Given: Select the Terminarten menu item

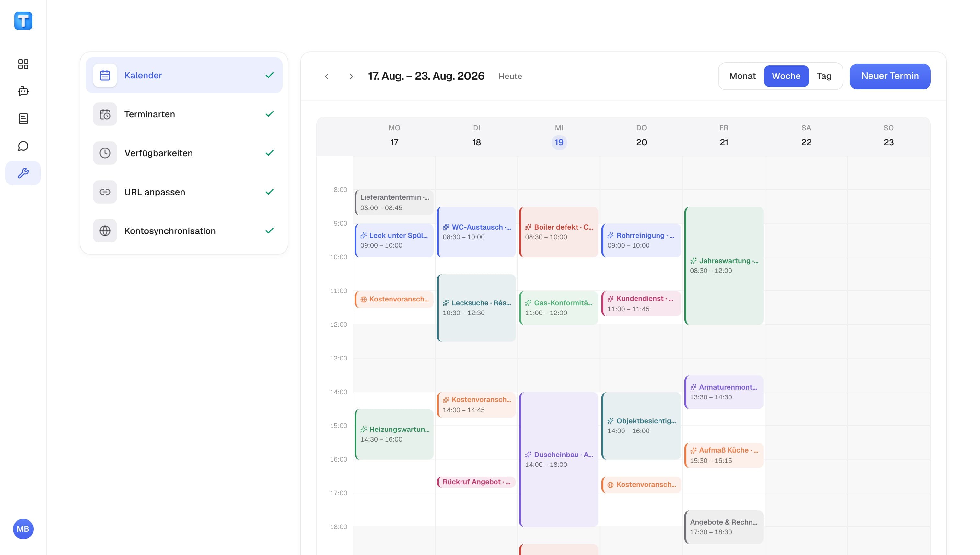Looking at the screenshot, I should pyautogui.click(x=184, y=114).
